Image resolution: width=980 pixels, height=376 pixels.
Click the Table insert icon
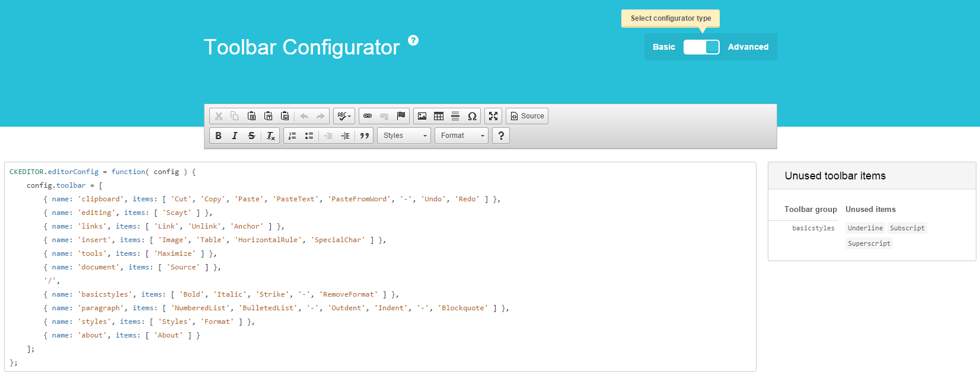coord(439,116)
